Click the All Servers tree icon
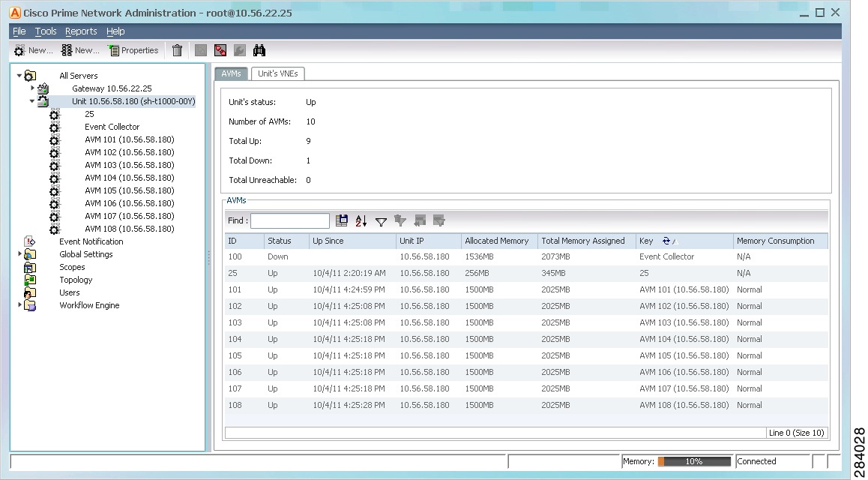 click(x=31, y=76)
